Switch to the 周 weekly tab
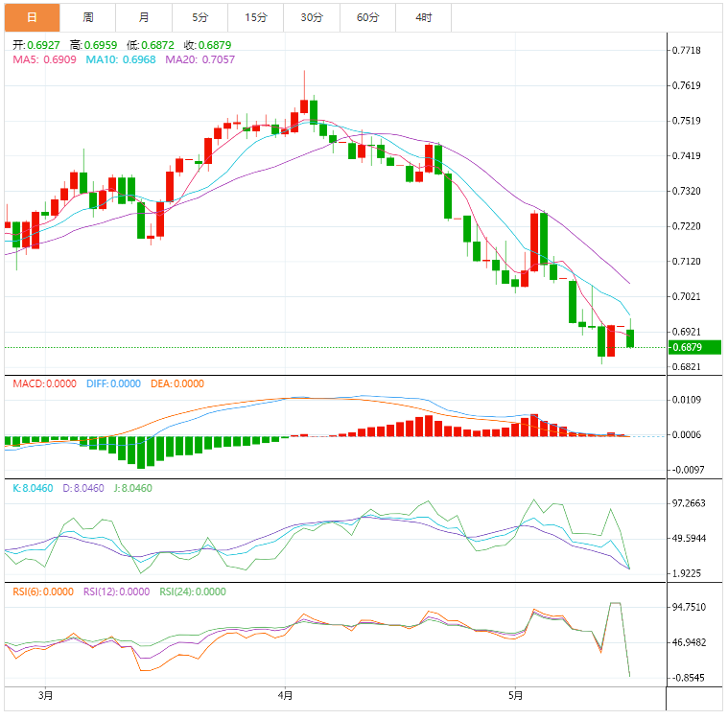Image resolution: width=728 pixels, height=719 pixels. click(88, 17)
